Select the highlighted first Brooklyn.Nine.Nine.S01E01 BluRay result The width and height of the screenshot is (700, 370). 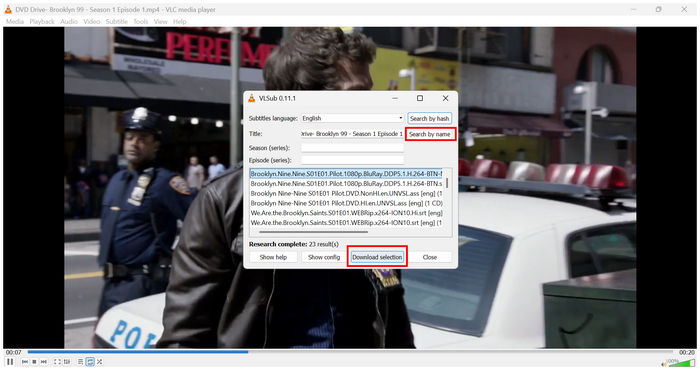click(346, 174)
